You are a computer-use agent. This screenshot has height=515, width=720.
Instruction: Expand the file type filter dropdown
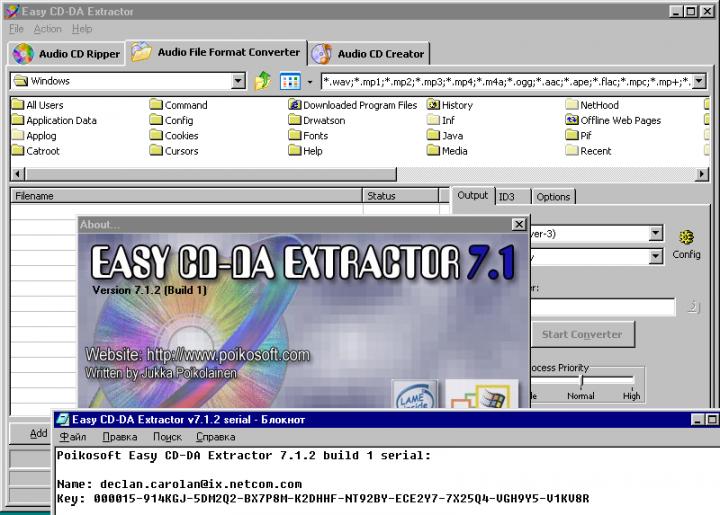pyautogui.click(x=698, y=81)
